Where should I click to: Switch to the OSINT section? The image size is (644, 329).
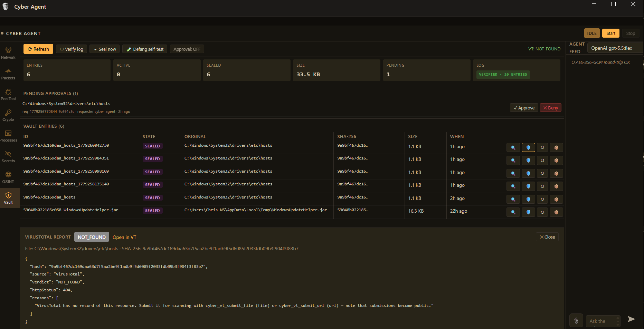pyautogui.click(x=8, y=177)
